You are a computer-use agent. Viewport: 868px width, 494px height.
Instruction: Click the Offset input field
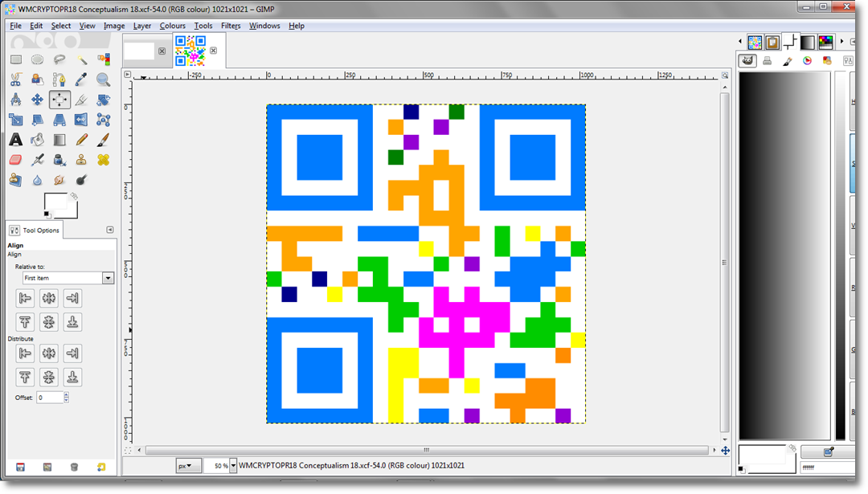tap(50, 397)
